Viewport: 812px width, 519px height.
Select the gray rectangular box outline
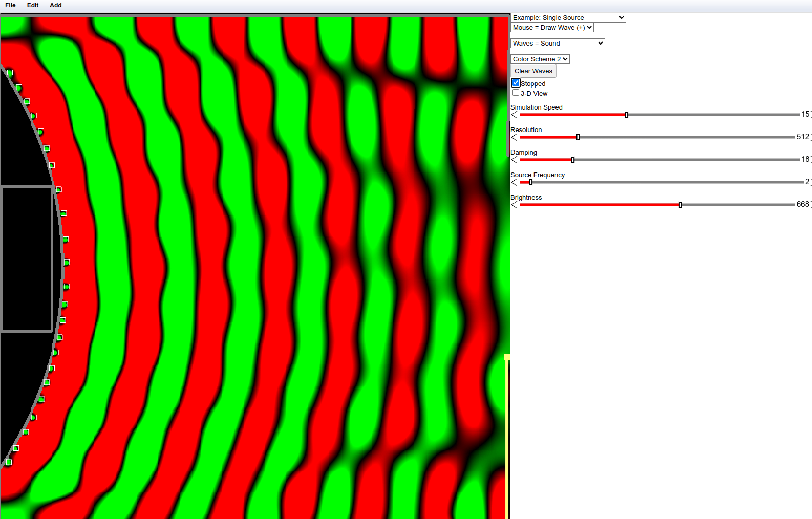27,259
